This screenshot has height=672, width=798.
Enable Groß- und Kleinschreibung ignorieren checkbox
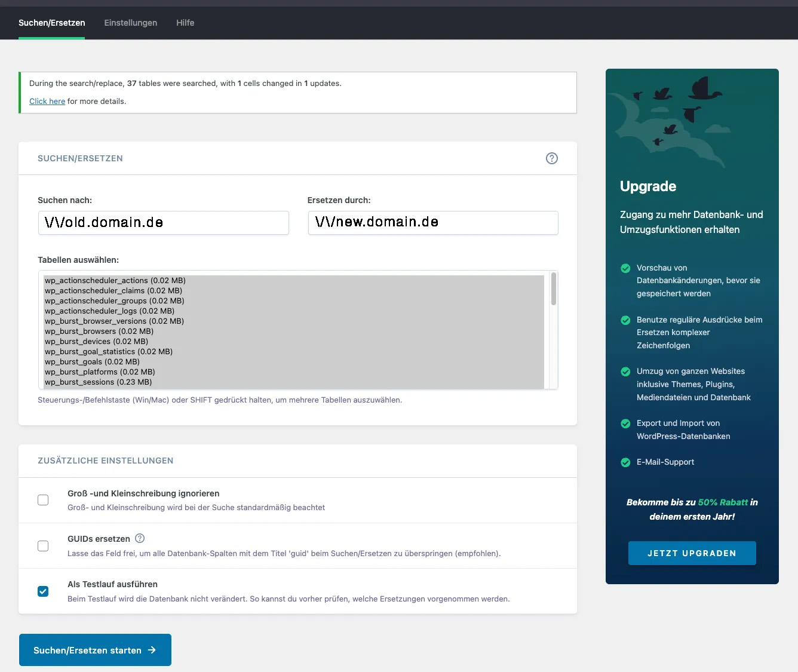pyautogui.click(x=43, y=500)
